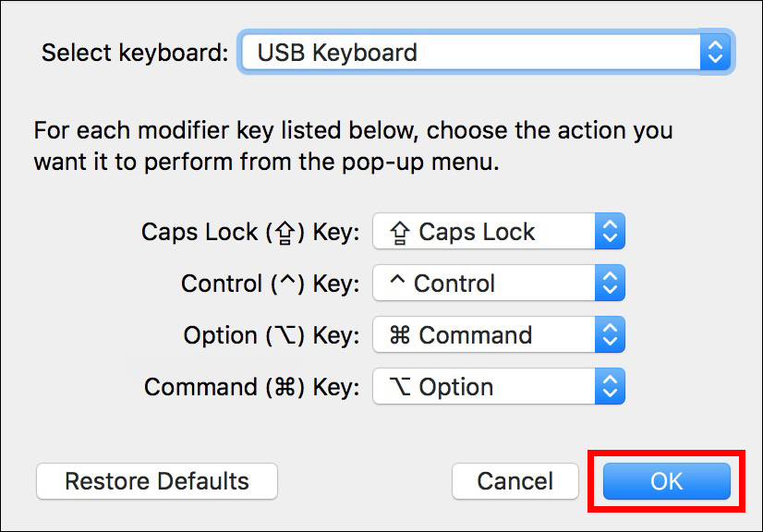Viewport: 763px width, 532px height.
Task: Click the Restore Defaults button
Action: (157, 481)
